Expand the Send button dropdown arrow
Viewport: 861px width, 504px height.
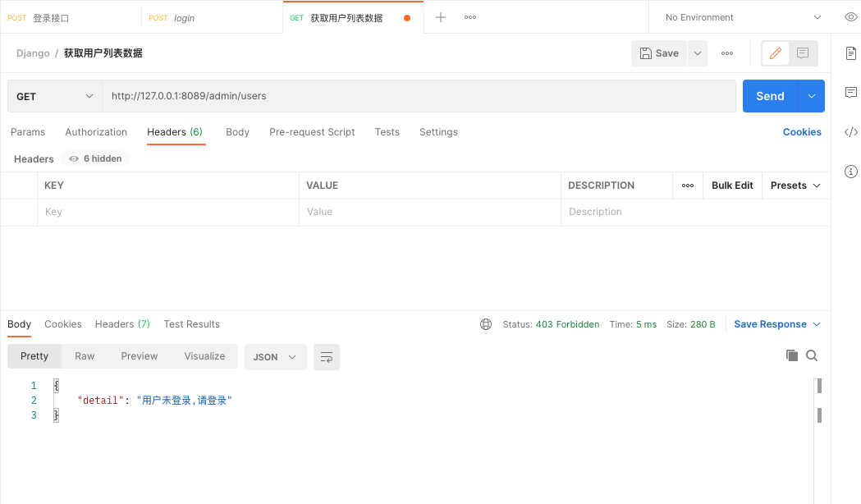pyautogui.click(x=812, y=96)
